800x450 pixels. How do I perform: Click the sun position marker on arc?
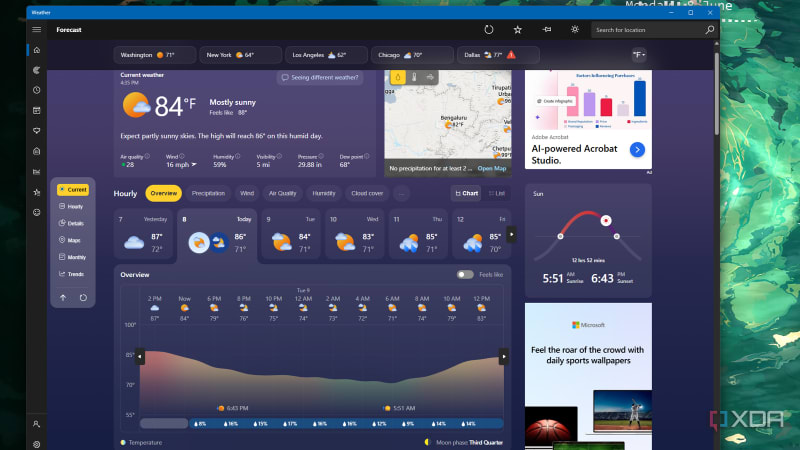point(606,220)
